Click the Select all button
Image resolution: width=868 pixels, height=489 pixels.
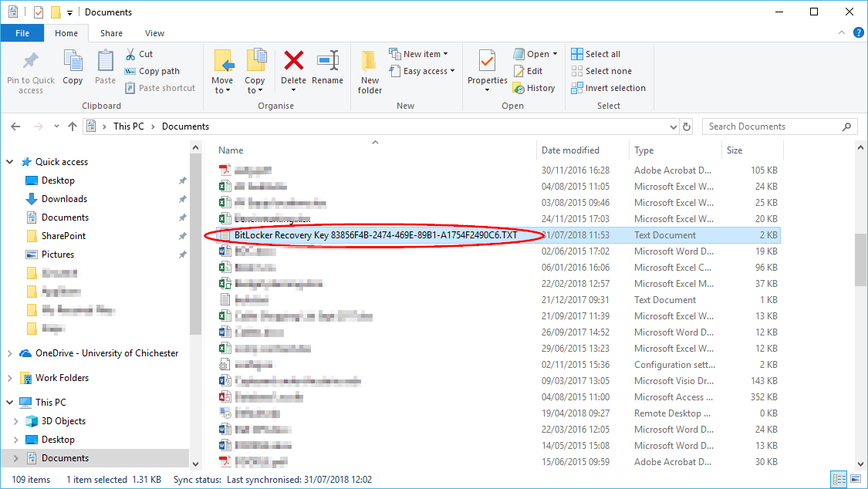pos(596,53)
